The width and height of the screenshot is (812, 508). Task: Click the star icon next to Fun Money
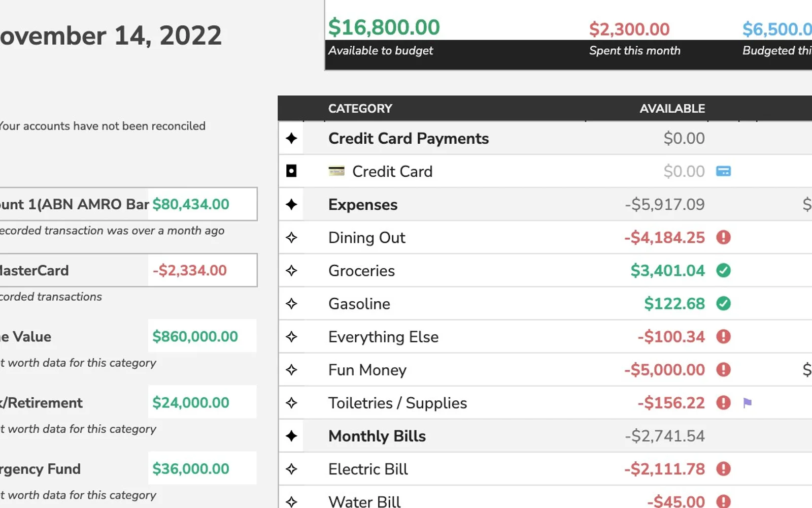[291, 370]
